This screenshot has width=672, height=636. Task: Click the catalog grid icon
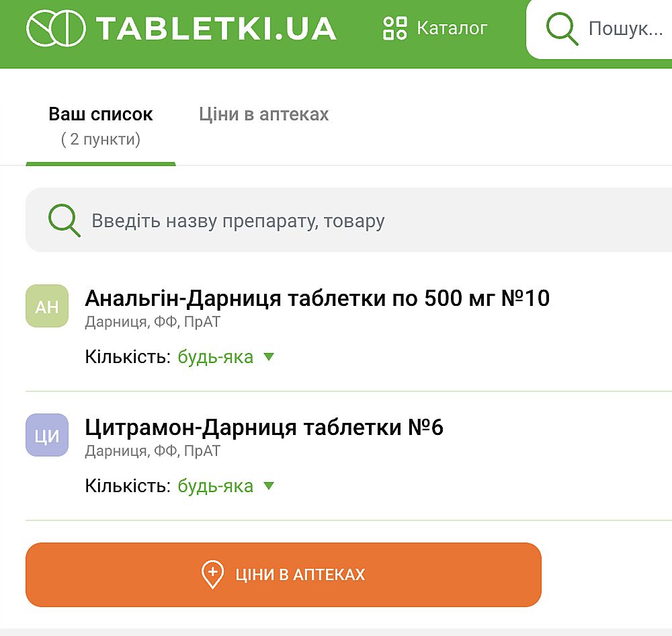click(395, 28)
